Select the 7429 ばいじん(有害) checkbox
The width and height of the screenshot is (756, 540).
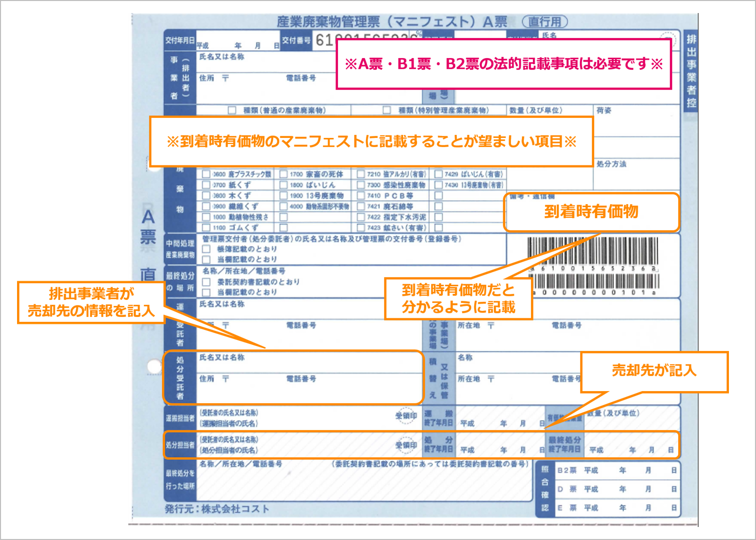[x=439, y=174]
